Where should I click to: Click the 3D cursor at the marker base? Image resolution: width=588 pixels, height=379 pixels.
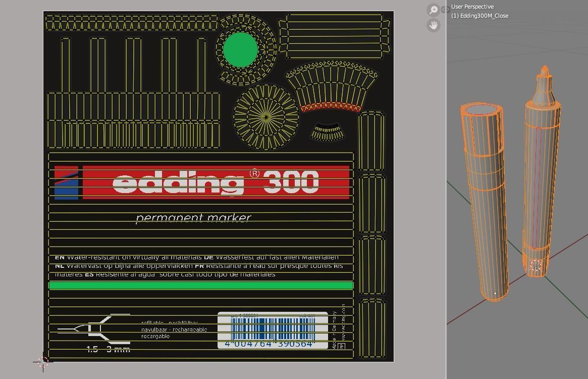click(536, 266)
